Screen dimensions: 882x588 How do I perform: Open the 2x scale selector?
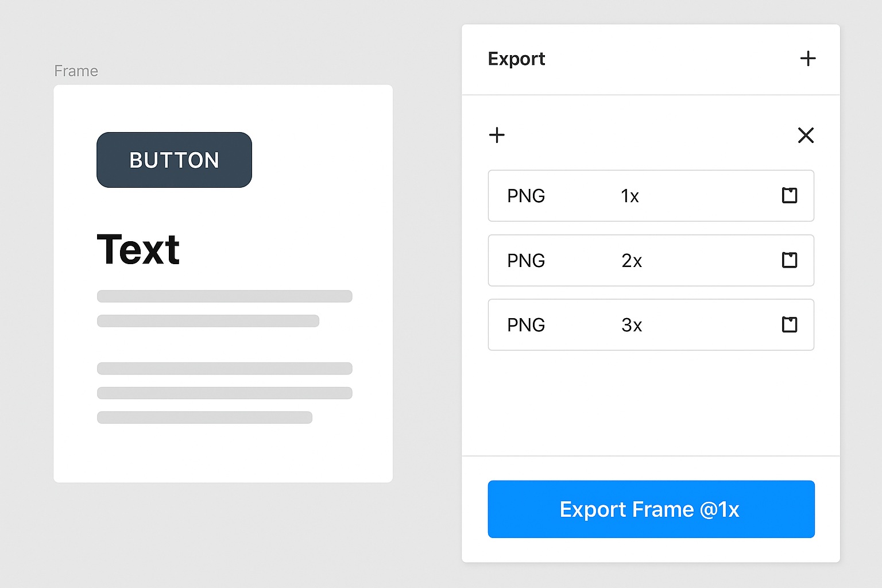(x=632, y=260)
